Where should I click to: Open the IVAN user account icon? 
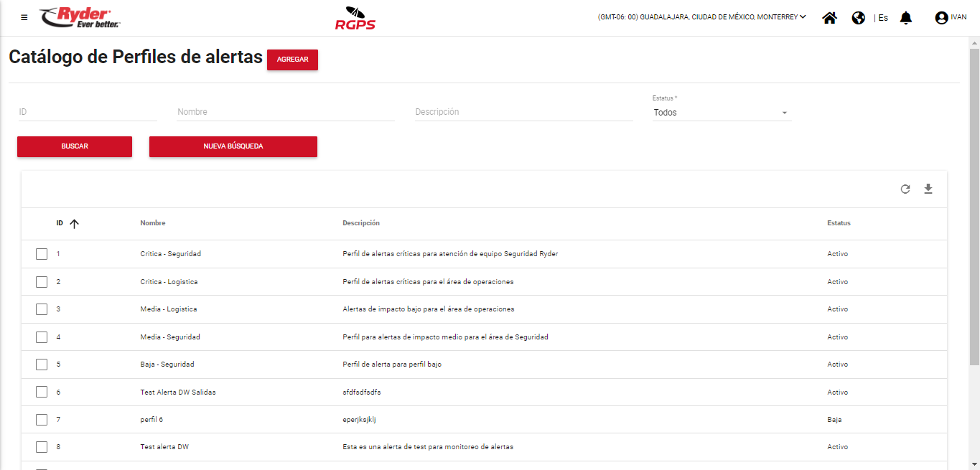coord(941,18)
